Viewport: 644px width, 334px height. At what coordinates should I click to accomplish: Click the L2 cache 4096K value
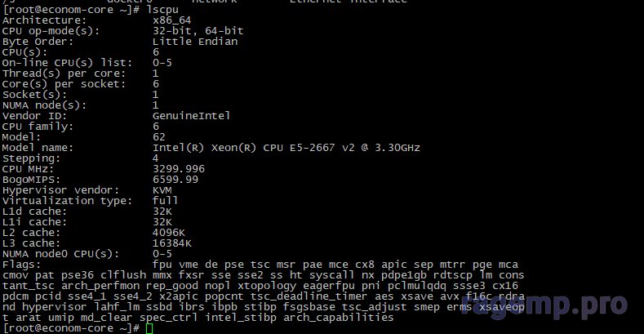169,233
